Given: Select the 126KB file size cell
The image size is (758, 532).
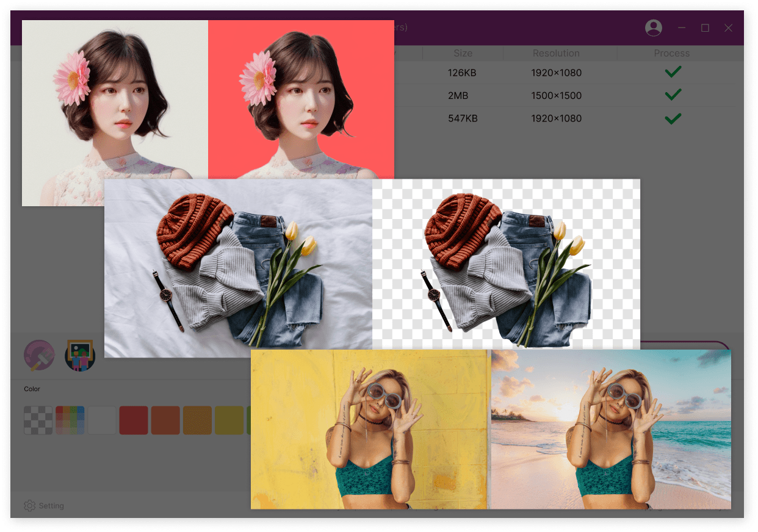Looking at the screenshot, I should click(x=462, y=73).
